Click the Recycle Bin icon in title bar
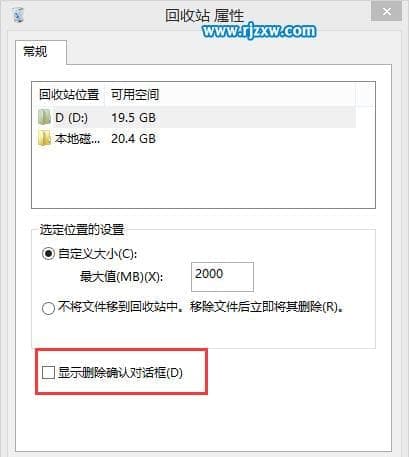The height and width of the screenshot is (457, 409). point(18,13)
